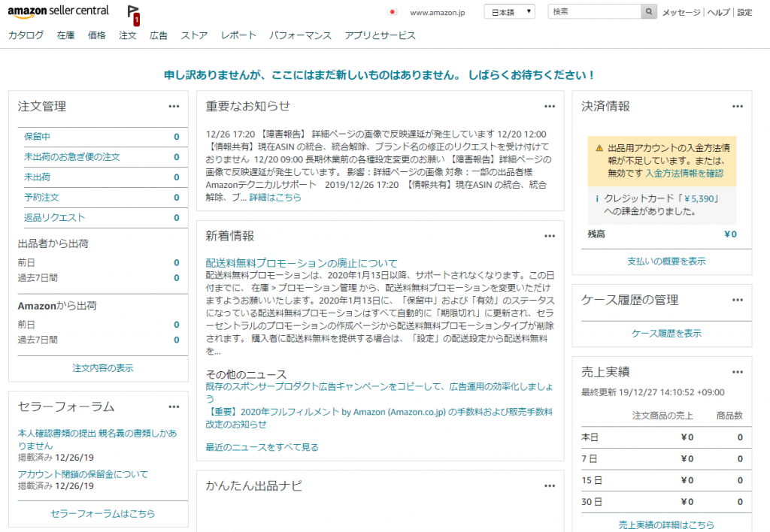Click 最近のニュースをすべて見る
The image size is (770, 532).
[262, 447]
